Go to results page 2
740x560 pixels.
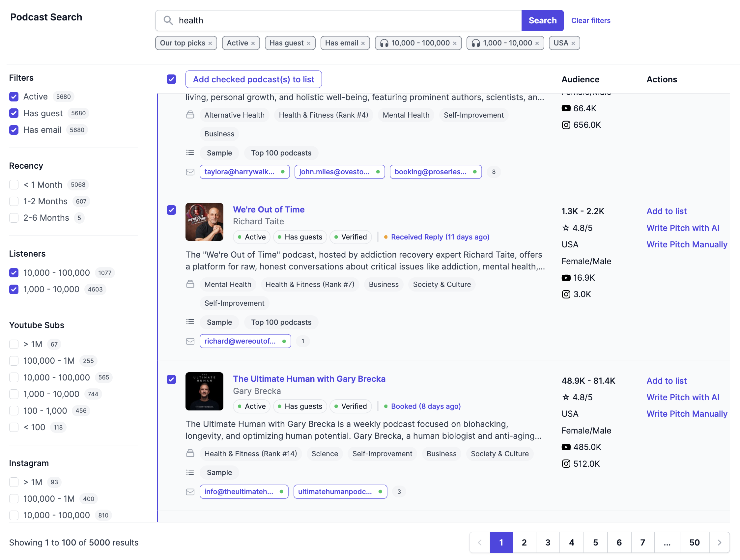point(524,543)
